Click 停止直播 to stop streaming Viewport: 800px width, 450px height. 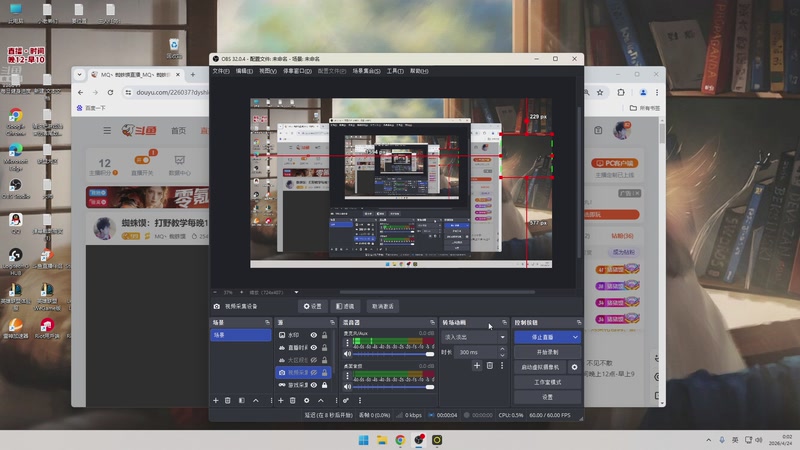542,337
